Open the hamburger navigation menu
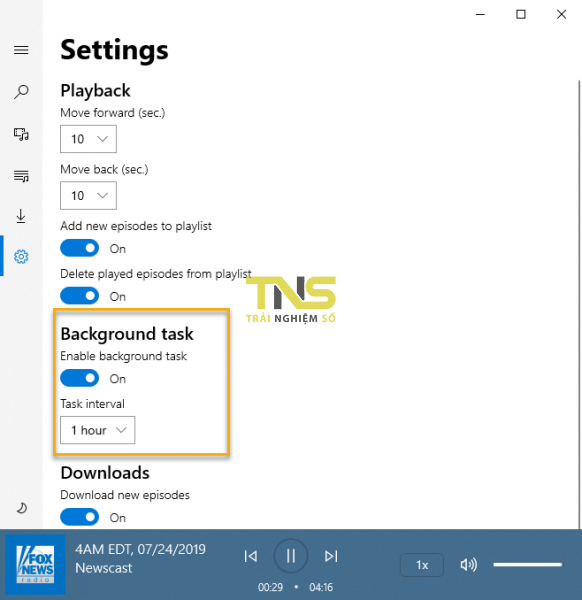The height and width of the screenshot is (600, 582). 21,50
